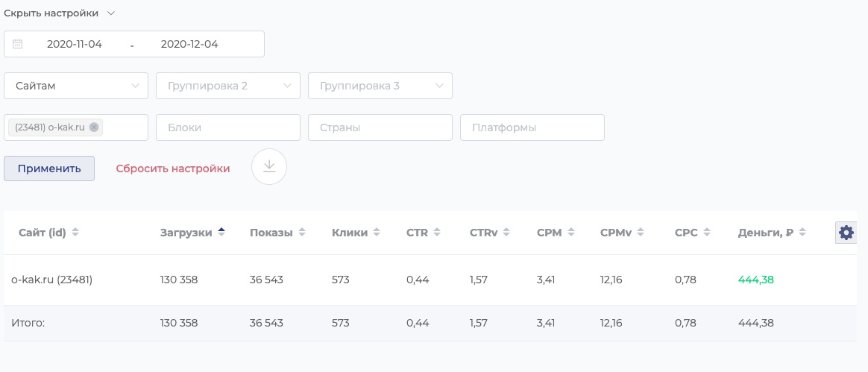Click the Сбросить настройки link
This screenshot has width=868, height=372.
coord(173,168)
